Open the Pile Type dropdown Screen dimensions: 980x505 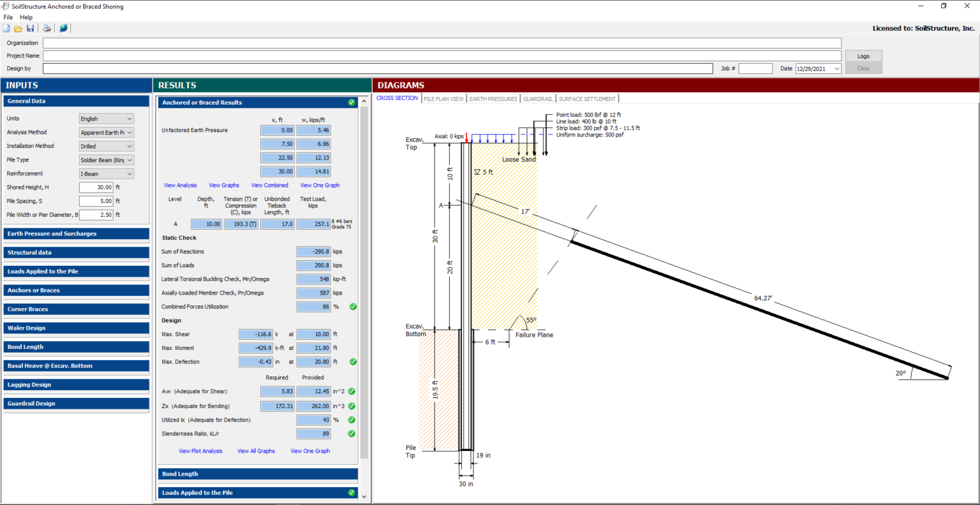(107, 160)
